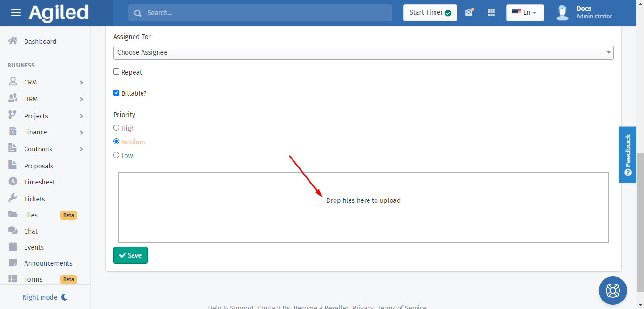Click the green Save button
Screen dimensions: 644x309
(130, 255)
